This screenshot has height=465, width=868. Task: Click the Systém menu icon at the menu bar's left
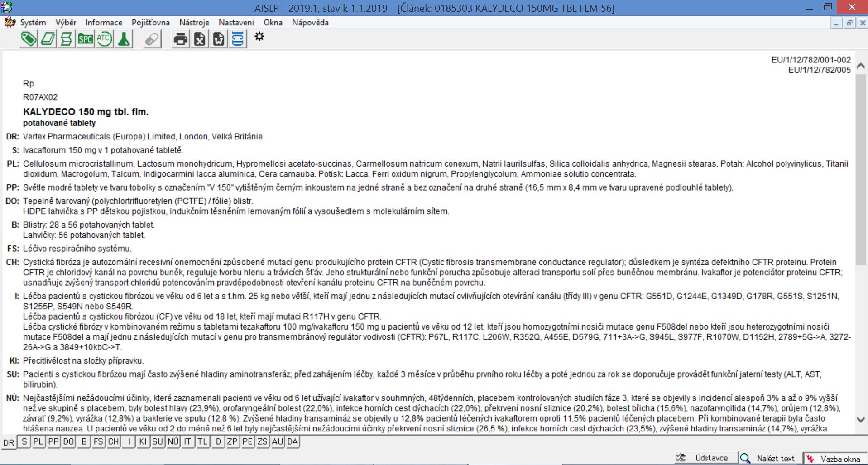pyautogui.click(x=10, y=22)
